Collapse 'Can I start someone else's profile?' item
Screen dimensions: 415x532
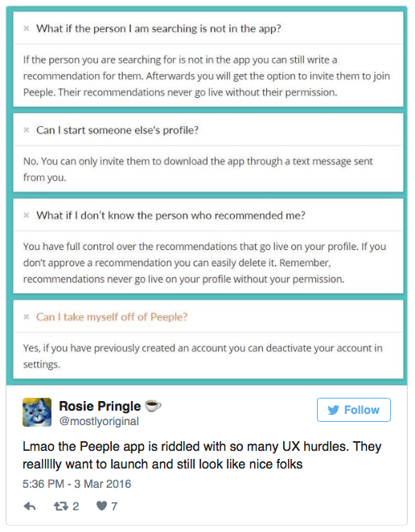pos(27,130)
